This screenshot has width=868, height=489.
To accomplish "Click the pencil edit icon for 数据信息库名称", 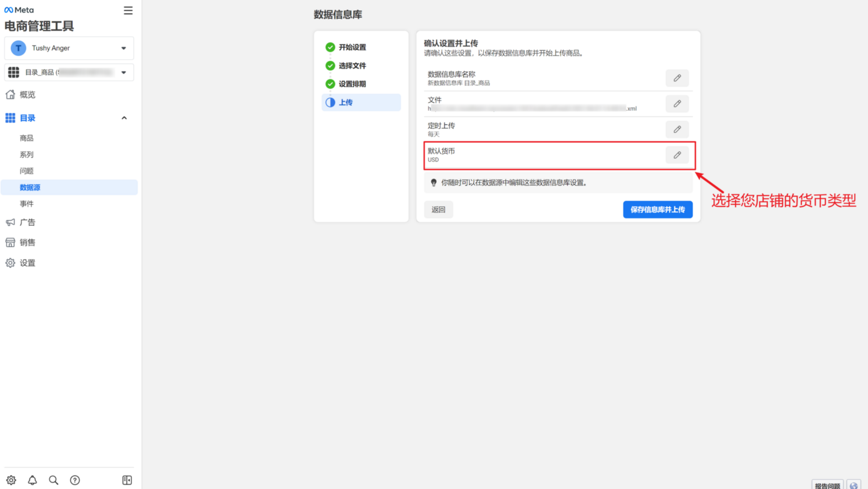I will (677, 78).
